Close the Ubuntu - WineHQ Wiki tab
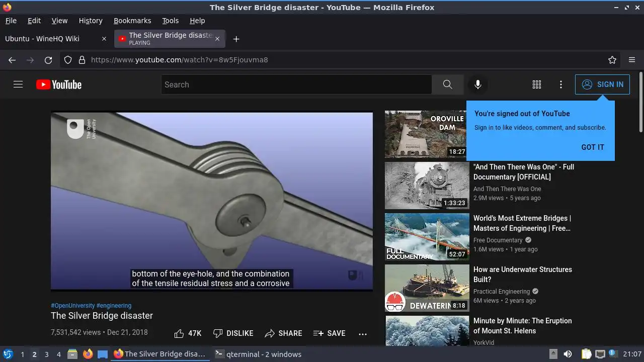The height and width of the screenshot is (362, 644). 104,39
